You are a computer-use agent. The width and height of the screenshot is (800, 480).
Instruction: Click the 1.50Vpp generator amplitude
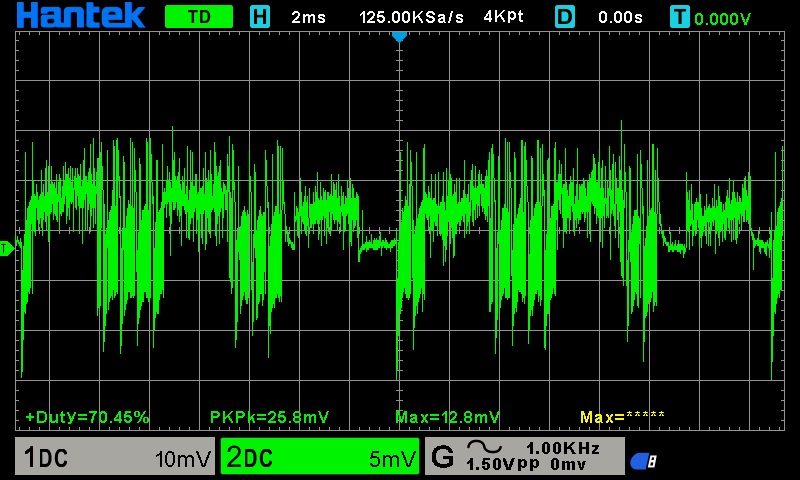[x=503, y=464]
